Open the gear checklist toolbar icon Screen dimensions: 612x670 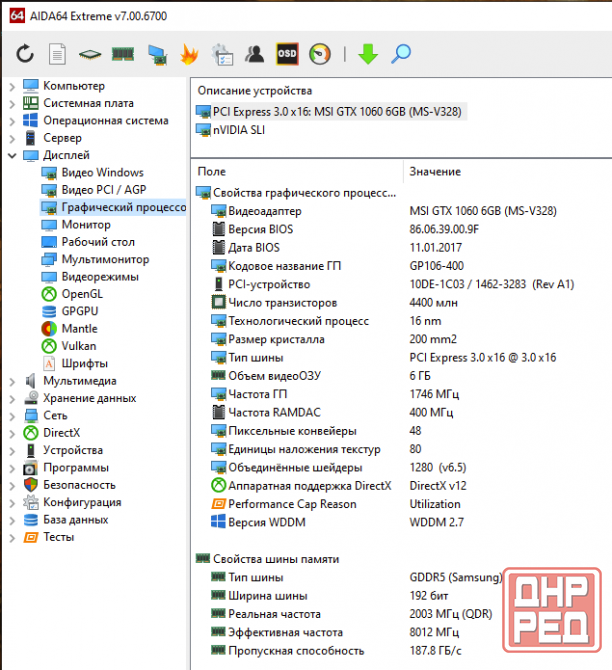coord(222,55)
